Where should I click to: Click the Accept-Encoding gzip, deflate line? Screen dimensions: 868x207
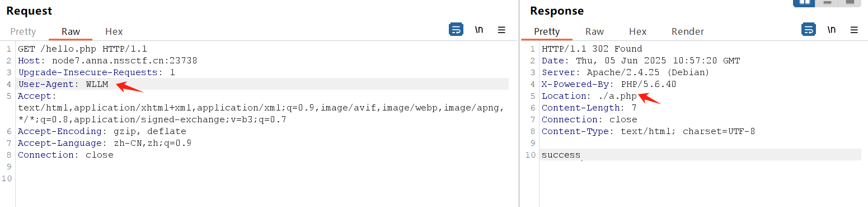[x=102, y=131]
